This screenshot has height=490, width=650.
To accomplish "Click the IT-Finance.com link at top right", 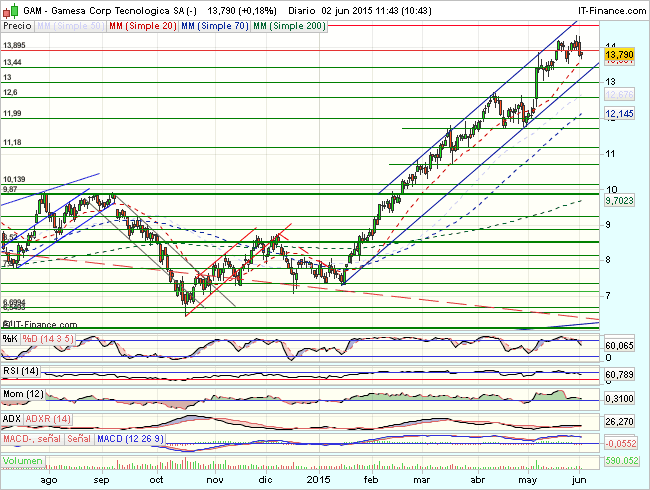I will pos(612,10).
